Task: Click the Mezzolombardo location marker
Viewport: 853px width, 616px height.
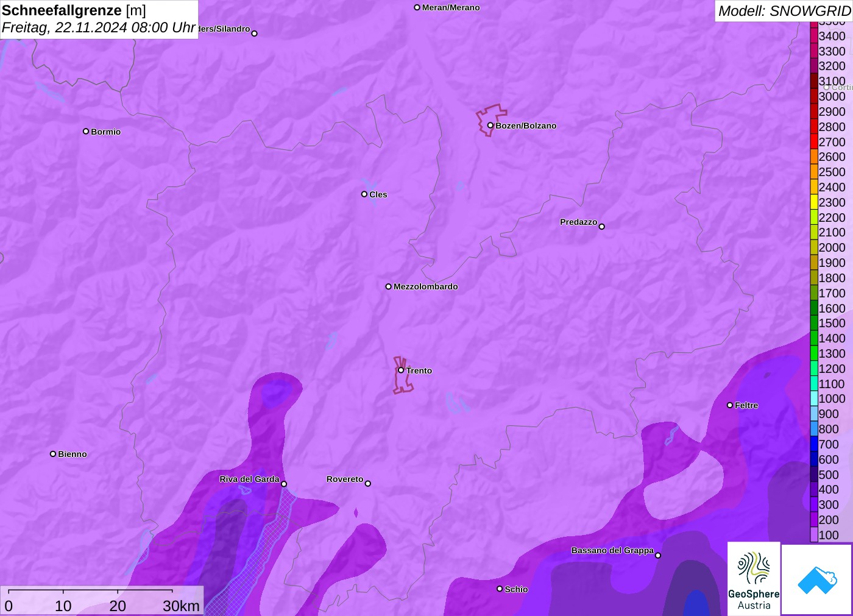Action: (389, 286)
